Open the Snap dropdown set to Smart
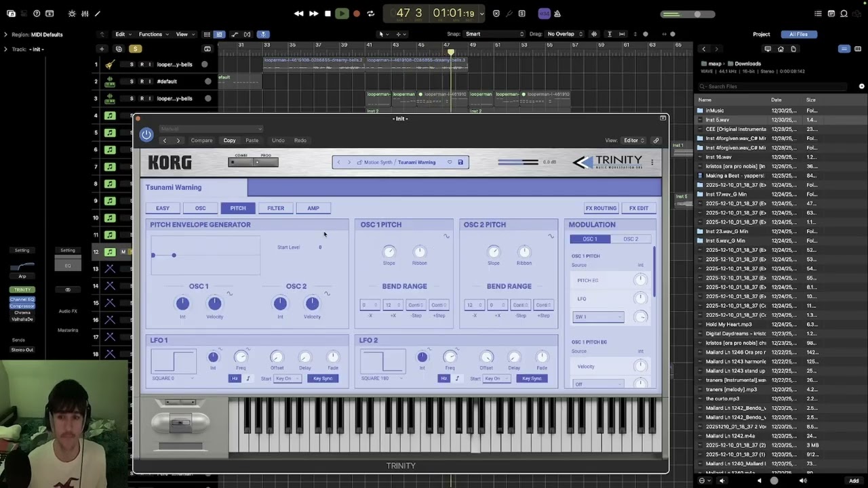 (x=494, y=34)
